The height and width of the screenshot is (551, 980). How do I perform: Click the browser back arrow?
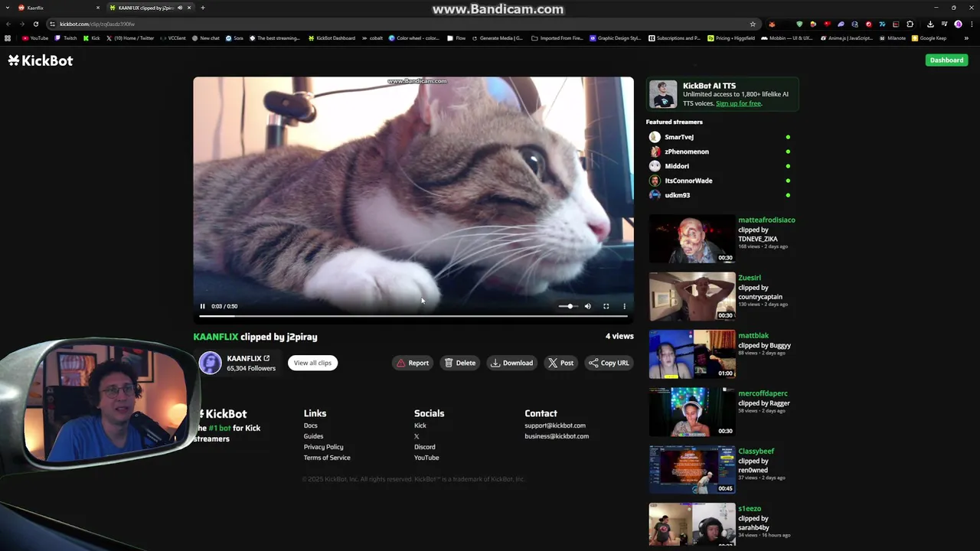8,24
